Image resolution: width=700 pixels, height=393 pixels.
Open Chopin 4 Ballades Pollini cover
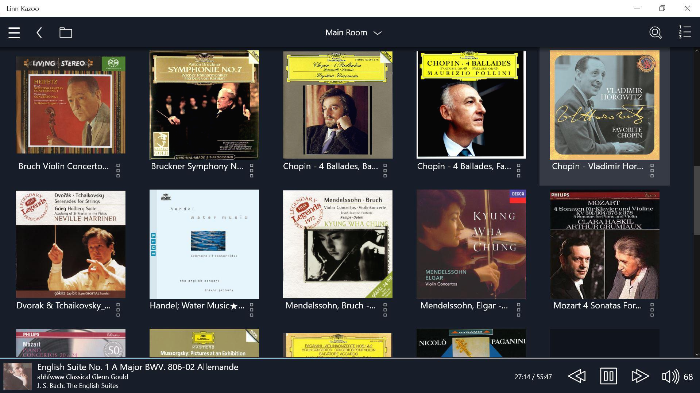(x=471, y=105)
